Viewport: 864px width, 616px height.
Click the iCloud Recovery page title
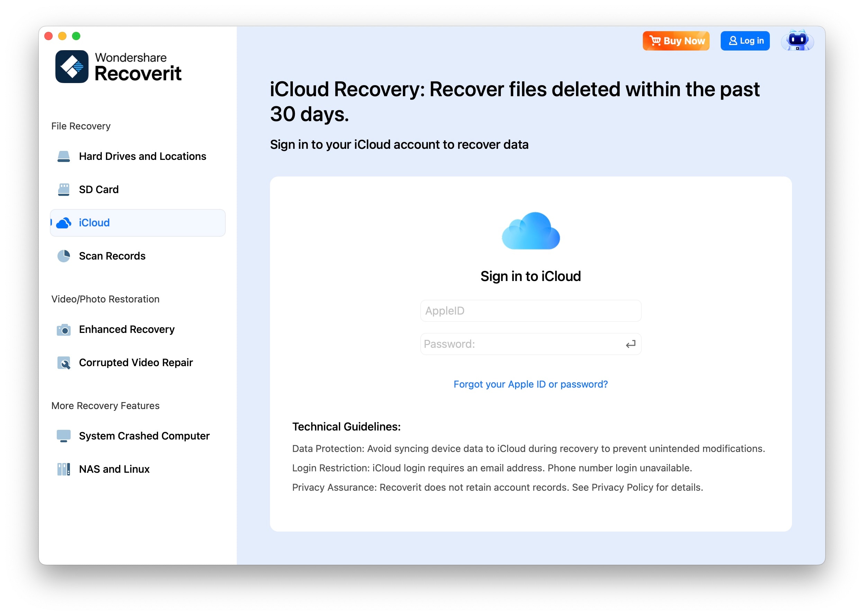click(515, 101)
